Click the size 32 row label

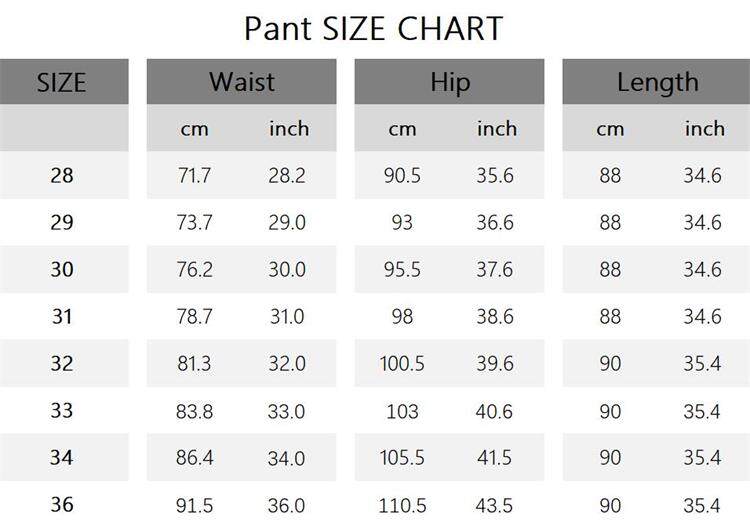[x=62, y=364]
